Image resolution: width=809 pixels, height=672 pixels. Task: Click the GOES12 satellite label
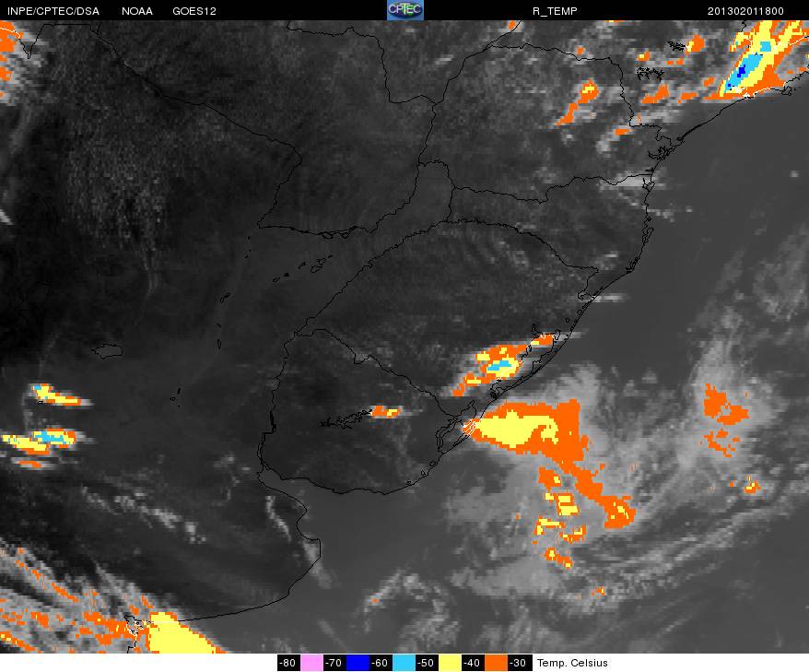coord(194,11)
